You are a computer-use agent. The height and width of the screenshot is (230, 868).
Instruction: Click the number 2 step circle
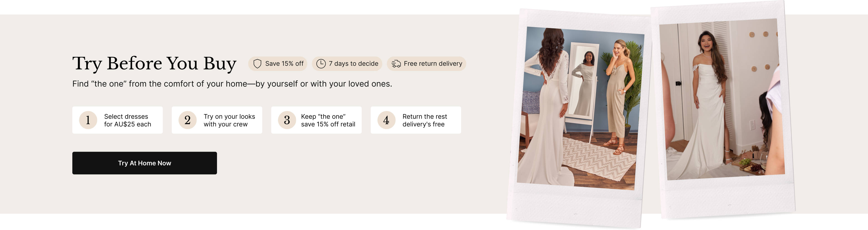[187, 120]
